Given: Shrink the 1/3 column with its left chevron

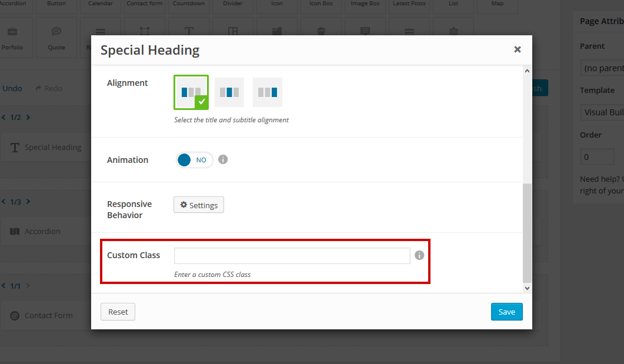Looking at the screenshot, I should (4, 202).
